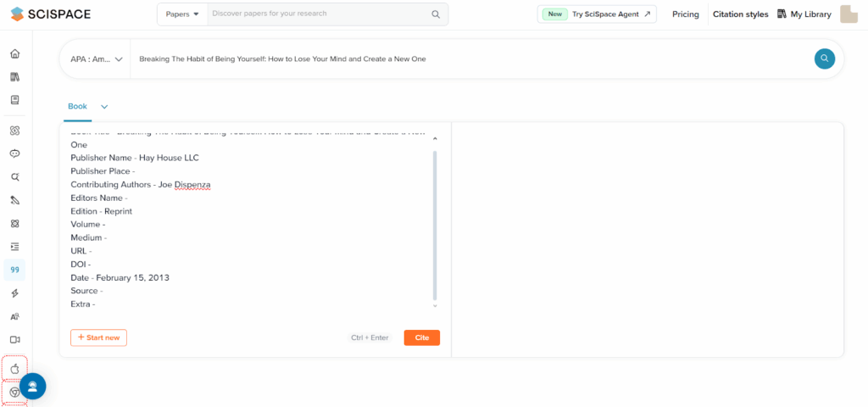Open Citation styles link
This screenshot has width=868, height=407.
tap(740, 14)
